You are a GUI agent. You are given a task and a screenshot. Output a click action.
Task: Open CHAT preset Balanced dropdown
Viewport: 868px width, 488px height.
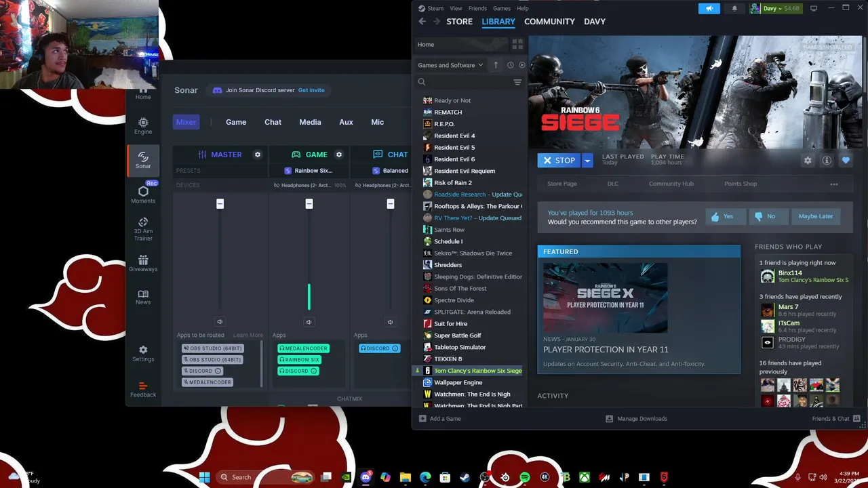[391, 171]
